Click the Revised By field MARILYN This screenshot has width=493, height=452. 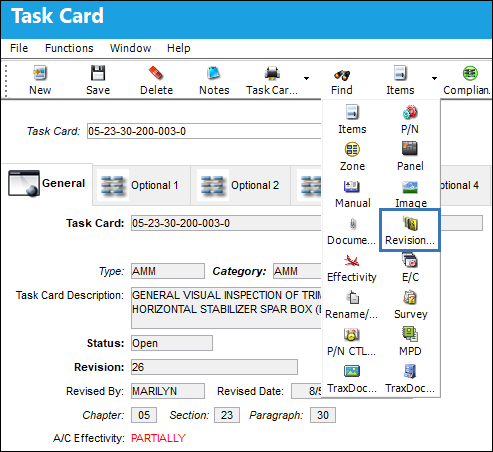pos(168,391)
